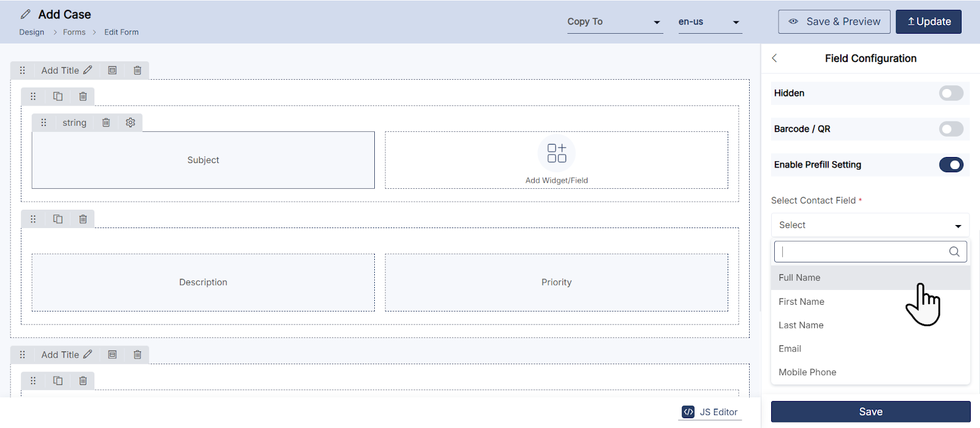Click back arrow in Field Configuration panel
The image size is (980, 428).
click(774, 58)
